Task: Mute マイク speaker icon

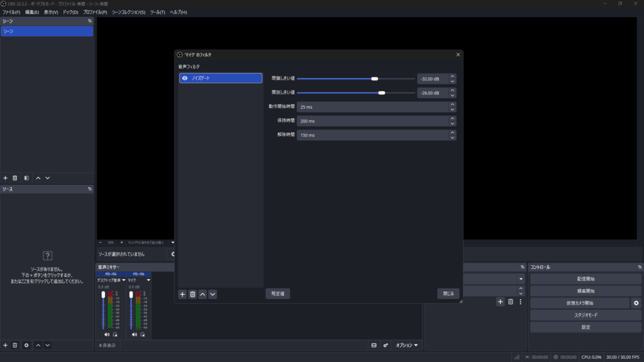Action: coord(135,334)
